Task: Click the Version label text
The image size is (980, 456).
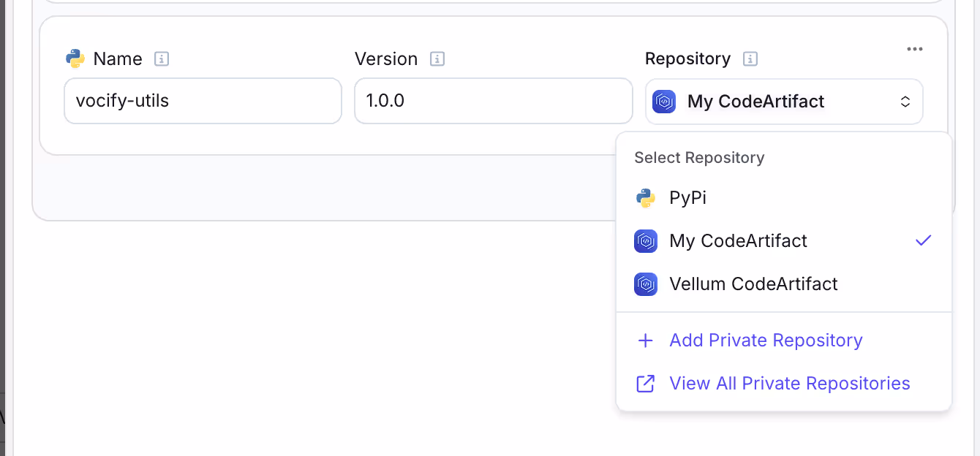Action: tap(386, 59)
